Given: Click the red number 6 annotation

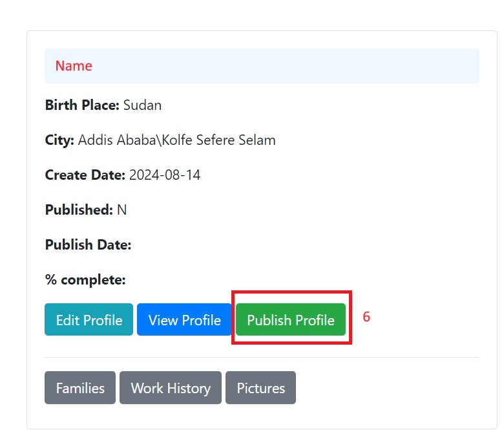Looking at the screenshot, I should point(366,317).
